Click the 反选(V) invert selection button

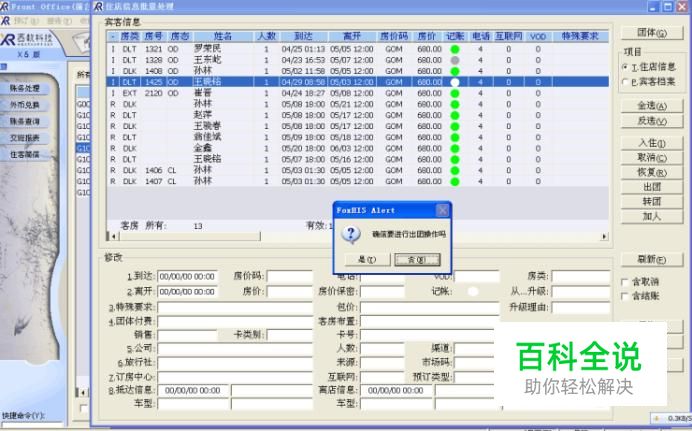click(652, 121)
